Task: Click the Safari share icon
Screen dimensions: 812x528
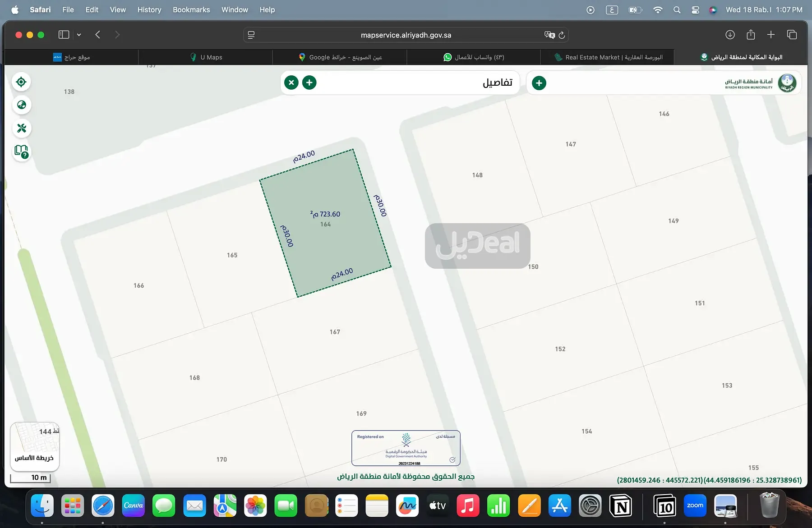Action: (751, 35)
